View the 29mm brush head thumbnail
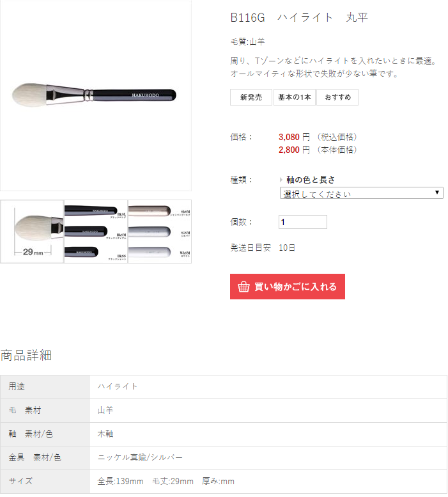Screen dimensions: 448x497 [x=32, y=232]
